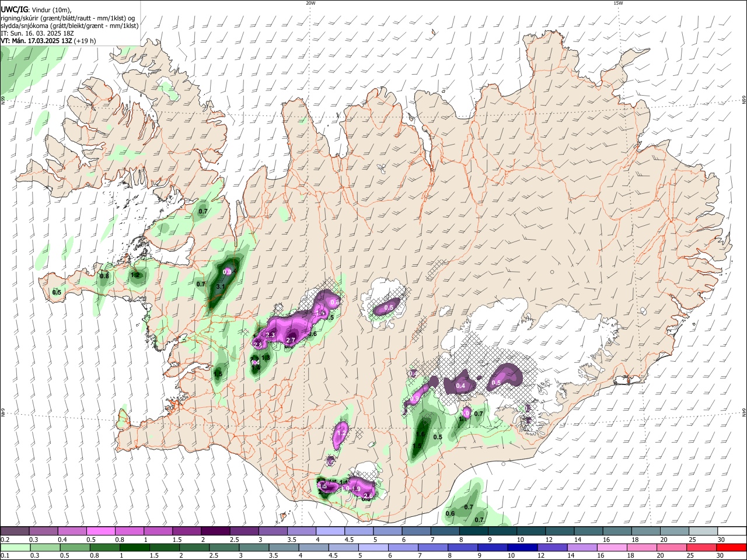Select darkest purple upper swatch between 2 and 2.5
This screenshot has width=747, height=560.
pos(215,531)
